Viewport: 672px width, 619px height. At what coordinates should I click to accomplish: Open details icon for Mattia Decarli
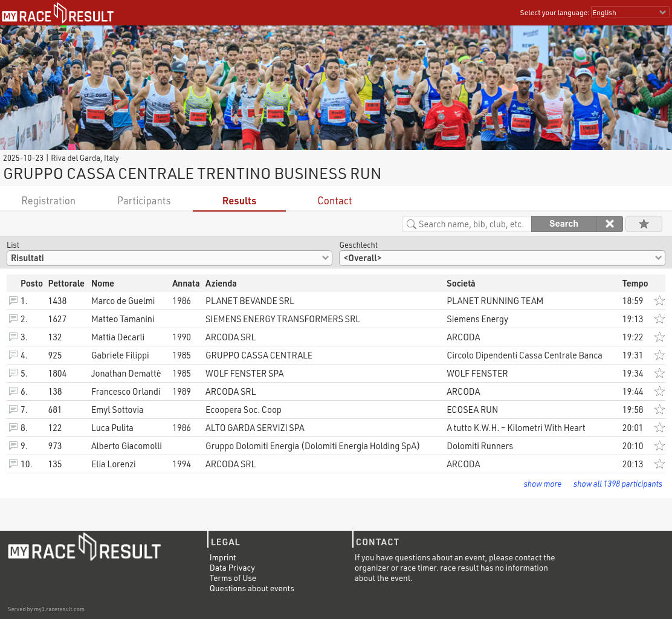[x=13, y=337]
